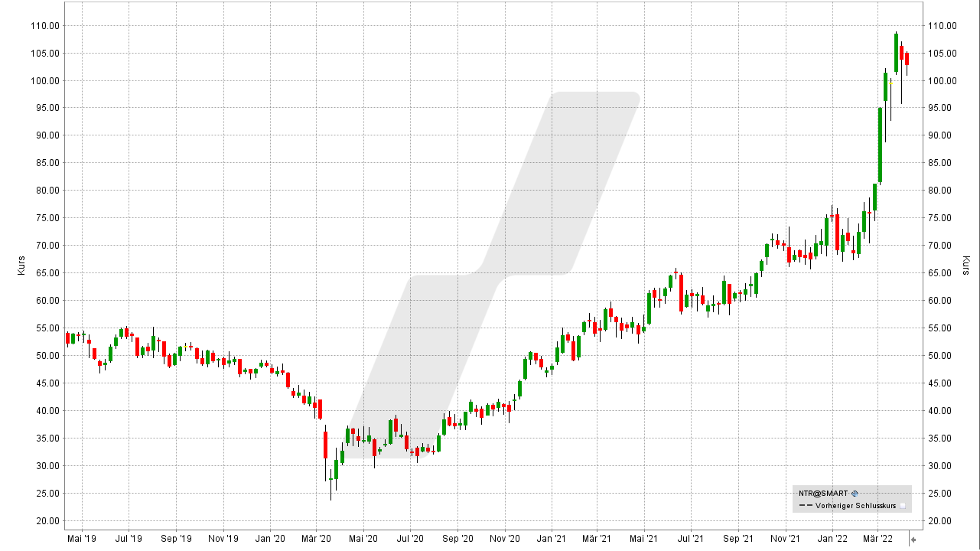
Task: Click the Jan '20 date label
Action: tap(269, 539)
